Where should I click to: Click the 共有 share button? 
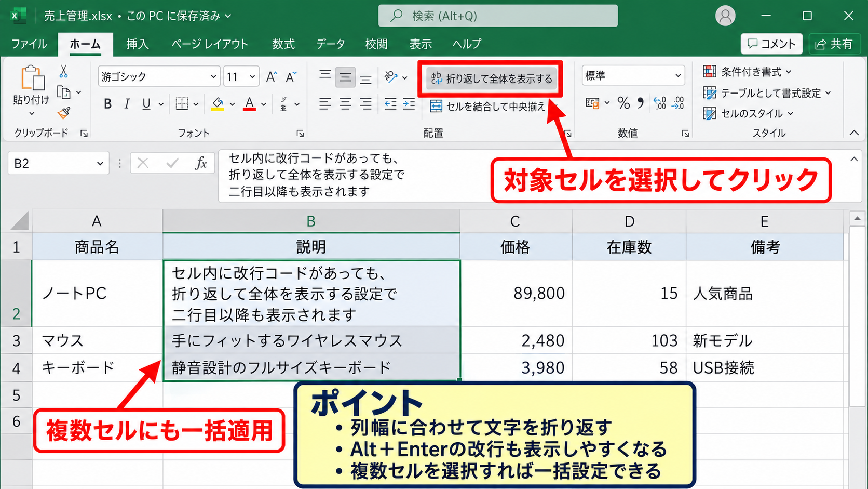click(834, 44)
